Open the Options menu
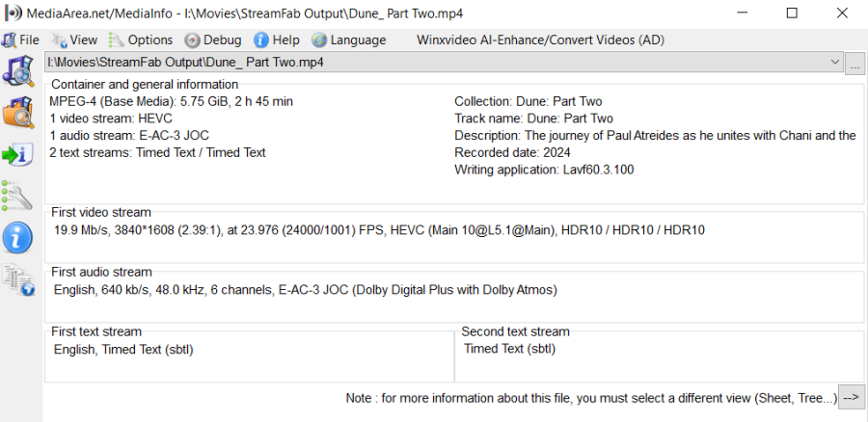Viewport: 868px width, 422px height. pos(141,40)
